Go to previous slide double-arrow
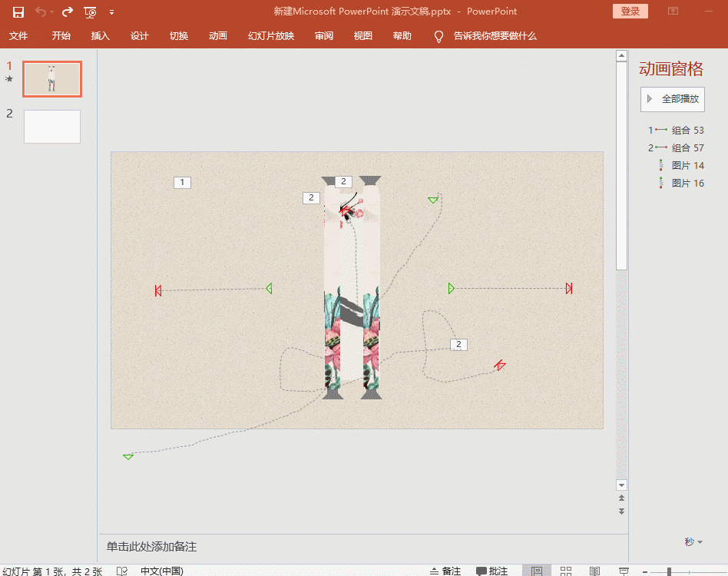The image size is (728, 576). click(622, 498)
